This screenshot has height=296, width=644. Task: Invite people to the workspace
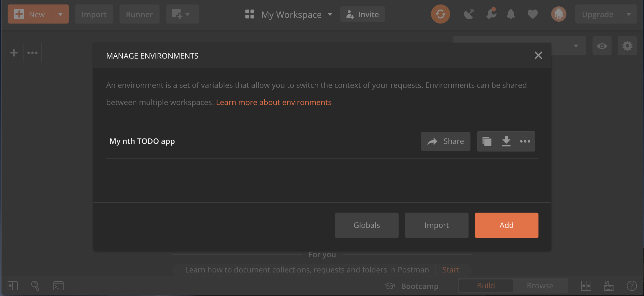[x=363, y=14]
